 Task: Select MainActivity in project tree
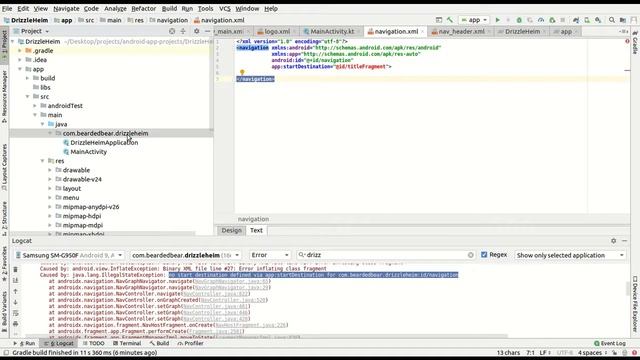tap(89, 152)
